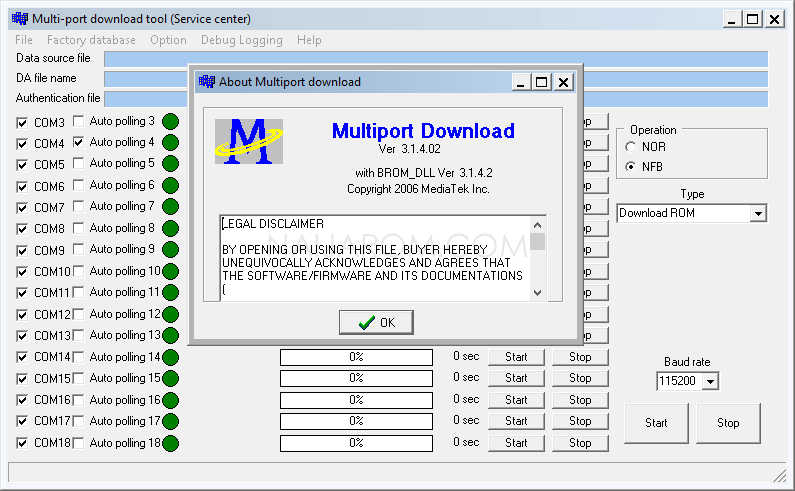
Task: Select the NFB operation radio button
Action: click(x=630, y=166)
